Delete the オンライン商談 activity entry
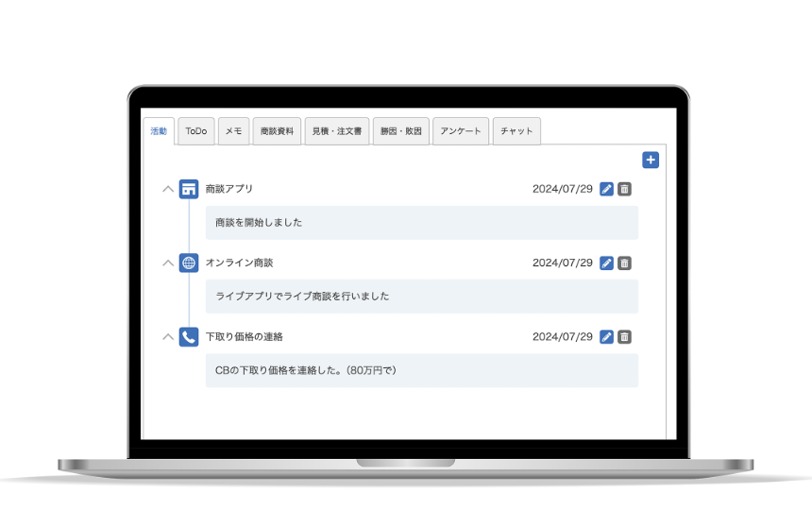812x510 pixels. [x=624, y=263]
